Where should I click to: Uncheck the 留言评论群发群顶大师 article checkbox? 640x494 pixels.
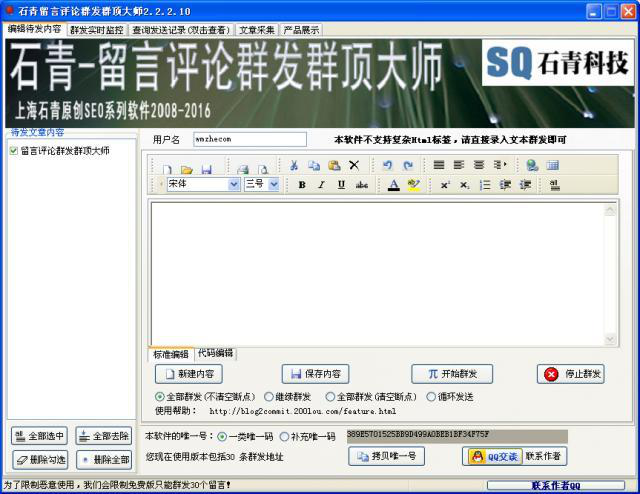click(13, 151)
